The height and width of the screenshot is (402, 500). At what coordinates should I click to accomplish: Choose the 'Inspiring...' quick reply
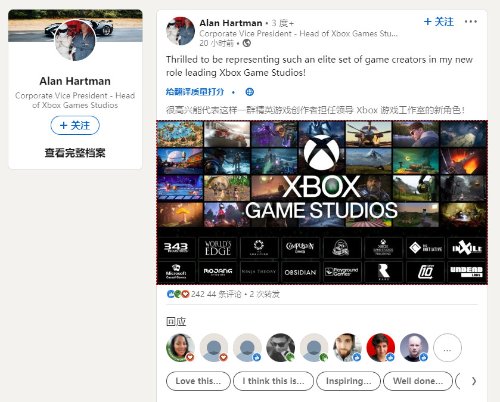coord(348,381)
